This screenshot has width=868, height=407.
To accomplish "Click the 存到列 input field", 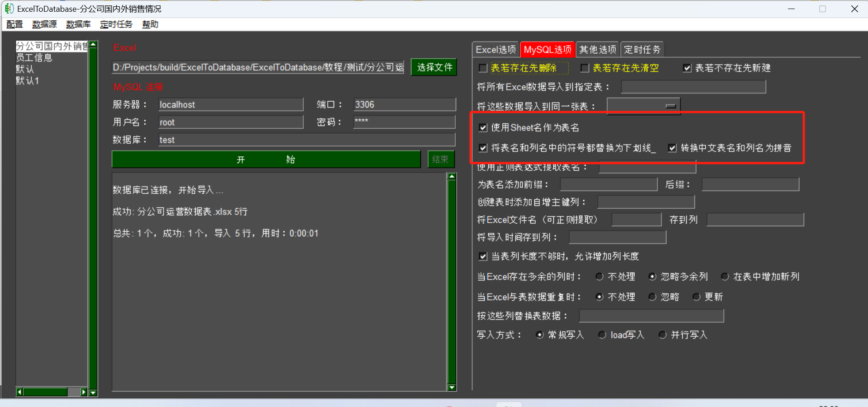I will [x=755, y=220].
